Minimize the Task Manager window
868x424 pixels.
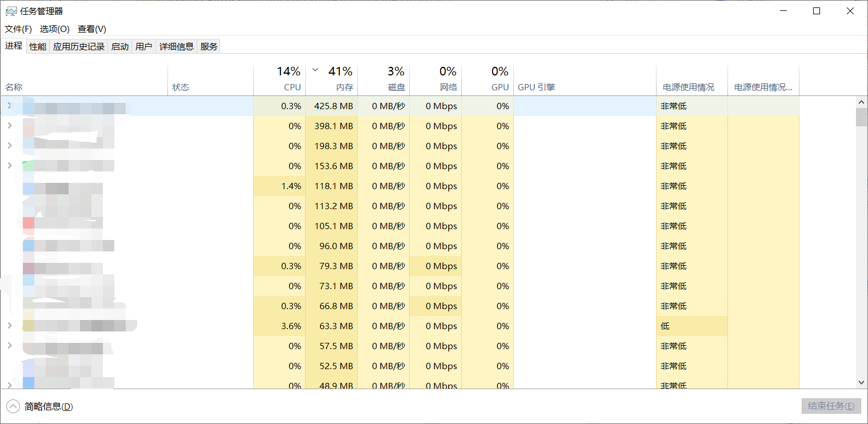783,11
